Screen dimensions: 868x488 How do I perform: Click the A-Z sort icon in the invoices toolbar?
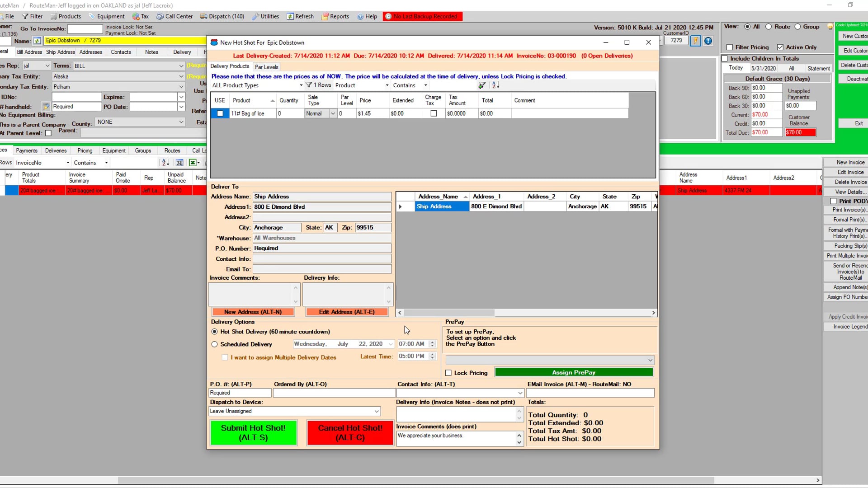[x=165, y=163]
